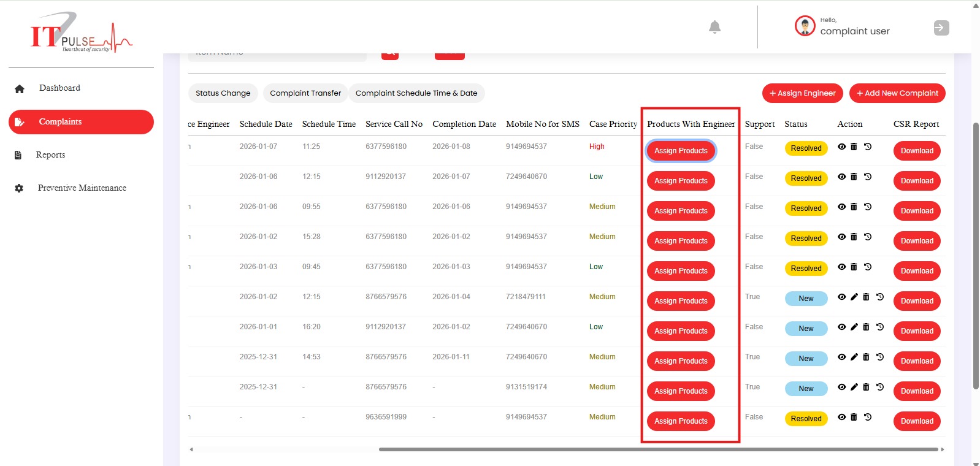Click the Dashboard home icon in the sidebar

20,89
